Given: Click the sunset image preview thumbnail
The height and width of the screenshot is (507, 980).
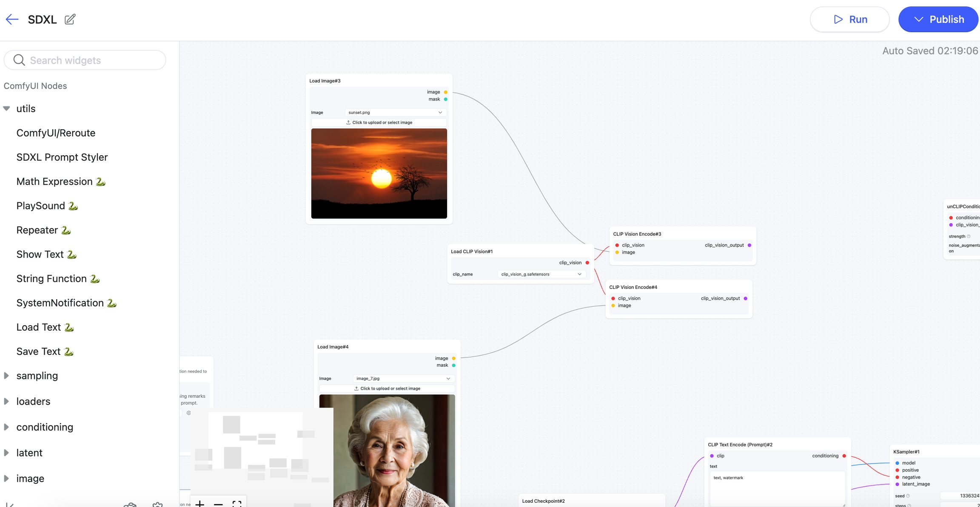Looking at the screenshot, I should pos(379,173).
